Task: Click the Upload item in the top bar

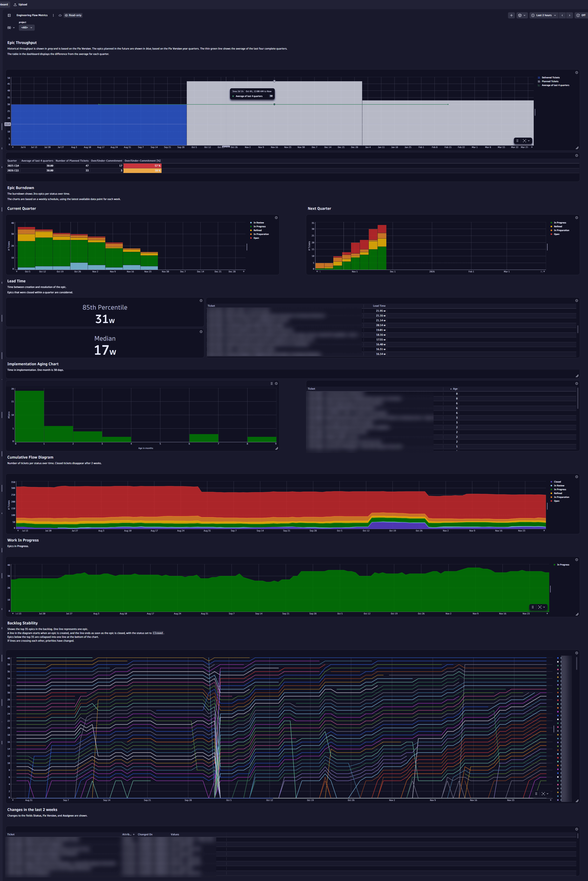Action: 20,4
